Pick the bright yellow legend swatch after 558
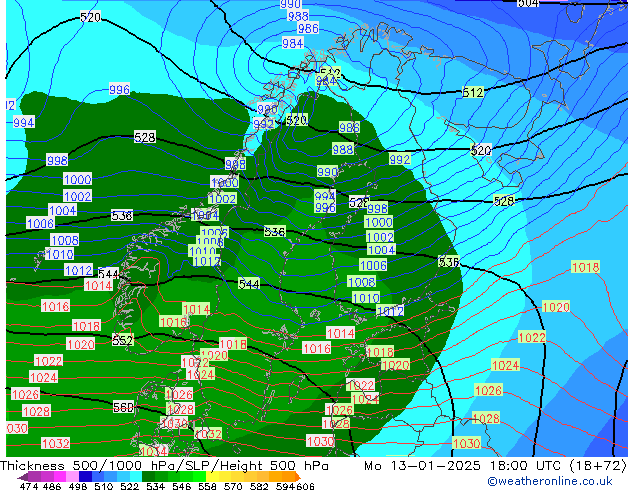 point(212,476)
